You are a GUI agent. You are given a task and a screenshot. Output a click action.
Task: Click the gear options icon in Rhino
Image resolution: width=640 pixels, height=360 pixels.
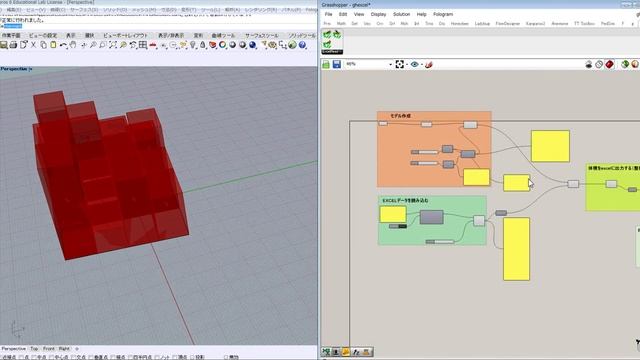click(273, 45)
